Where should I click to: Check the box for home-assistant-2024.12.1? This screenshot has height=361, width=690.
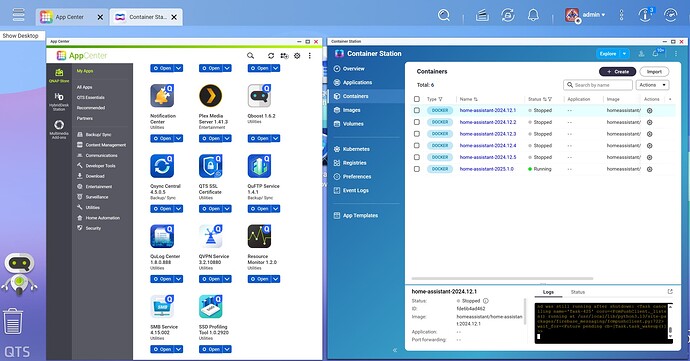pos(417,111)
